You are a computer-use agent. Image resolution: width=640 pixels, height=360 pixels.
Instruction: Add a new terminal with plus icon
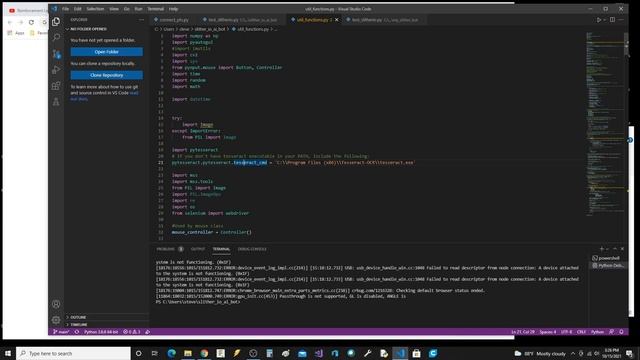point(601,249)
